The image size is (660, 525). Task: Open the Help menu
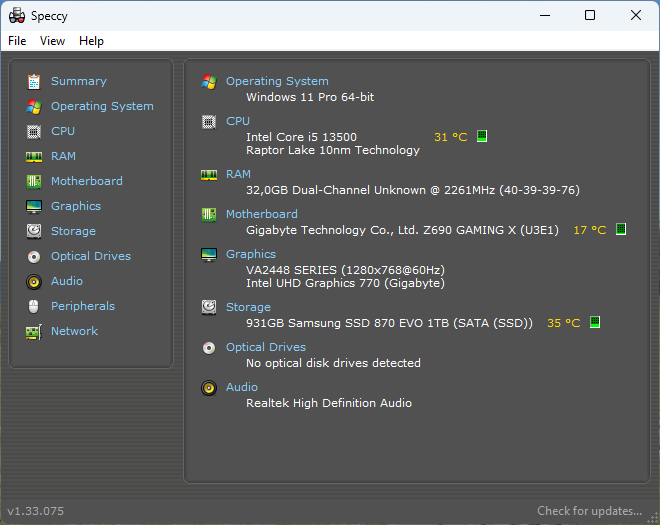[x=91, y=41]
